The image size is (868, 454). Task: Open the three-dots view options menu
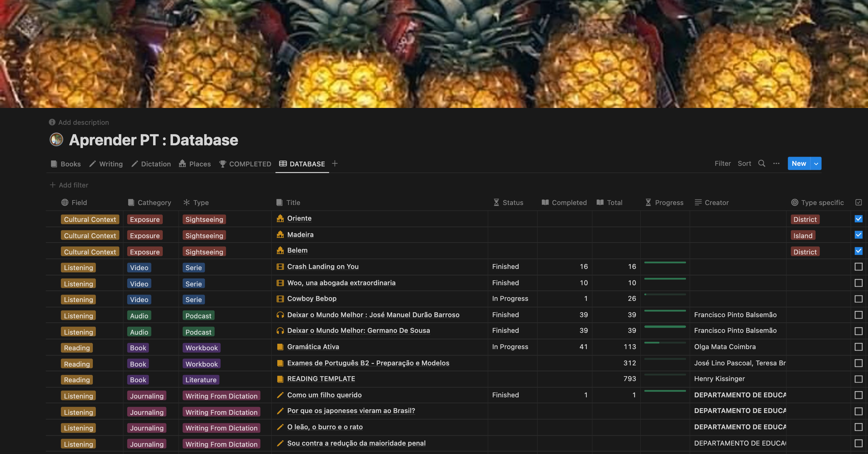coord(776,163)
